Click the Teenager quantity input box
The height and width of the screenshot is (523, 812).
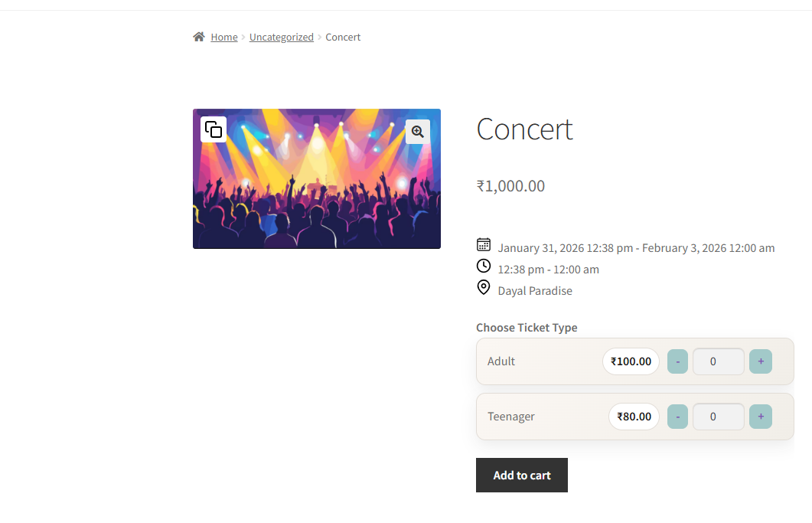coord(718,416)
